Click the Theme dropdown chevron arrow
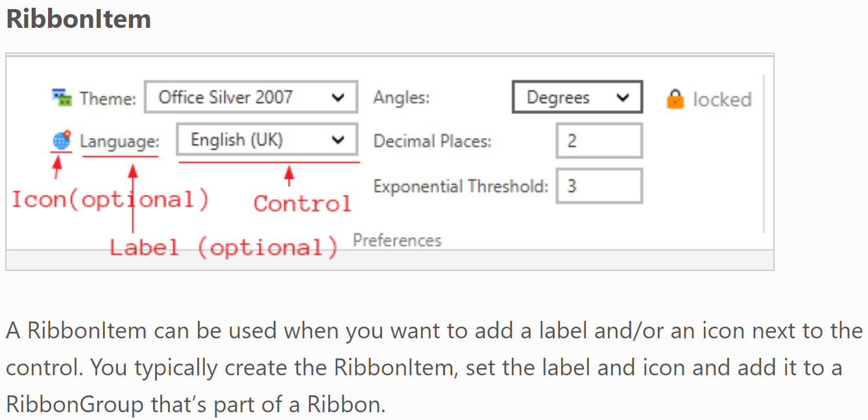The image size is (868, 420). click(x=337, y=99)
